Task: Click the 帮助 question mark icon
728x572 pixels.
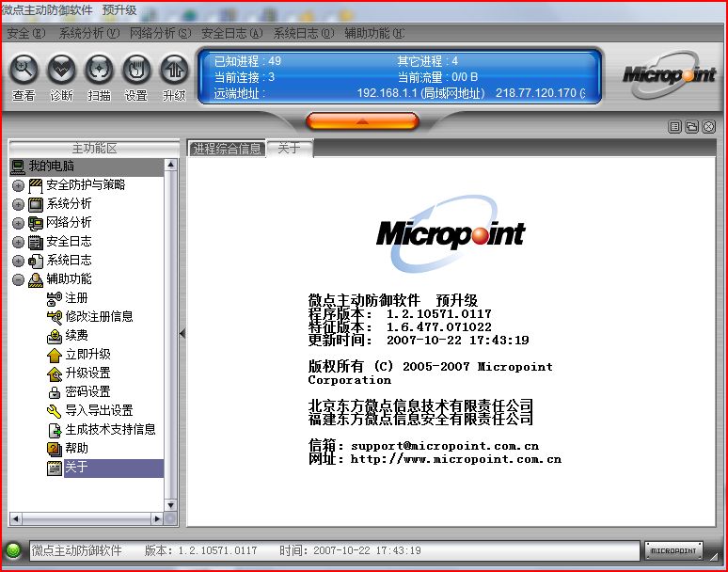Action: (55, 449)
